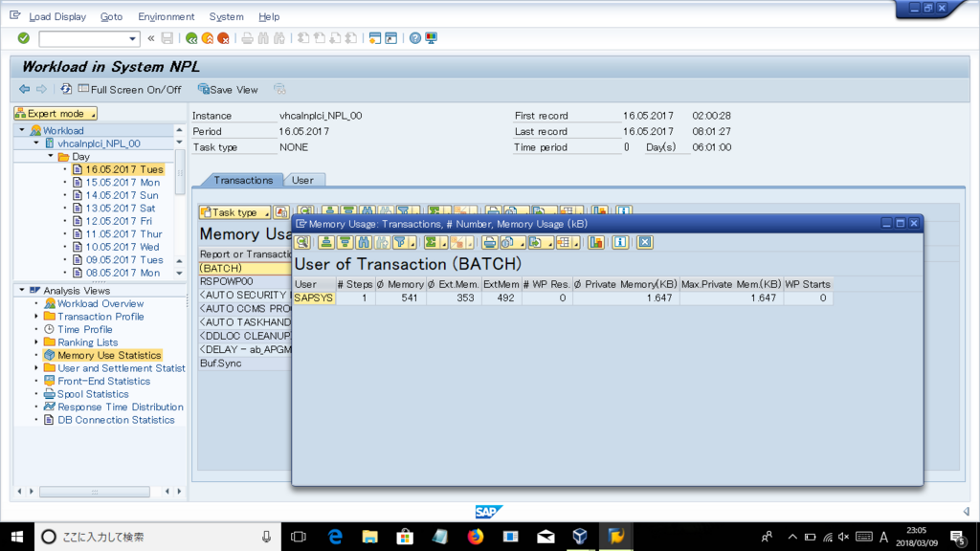Image resolution: width=980 pixels, height=551 pixels.
Task: Click the Close X icon in popup toolbar
Action: [x=645, y=242]
